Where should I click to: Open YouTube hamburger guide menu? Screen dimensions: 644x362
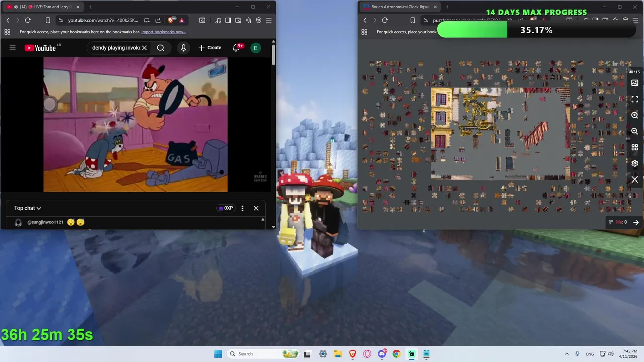(13, 48)
